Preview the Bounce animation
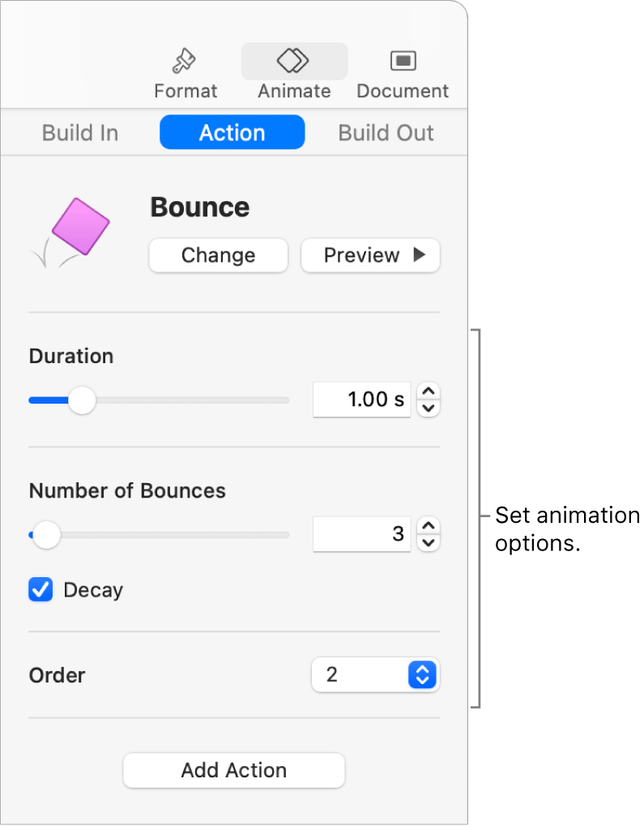Image resolution: width=644 pixels, height=826 pixels. [x=371, y=255]
